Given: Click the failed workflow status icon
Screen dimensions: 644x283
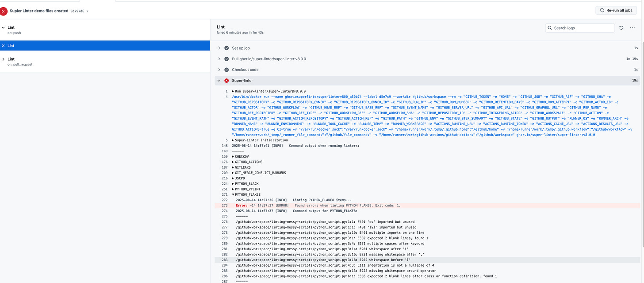Looking at the screenshot, I should point(4,11).
